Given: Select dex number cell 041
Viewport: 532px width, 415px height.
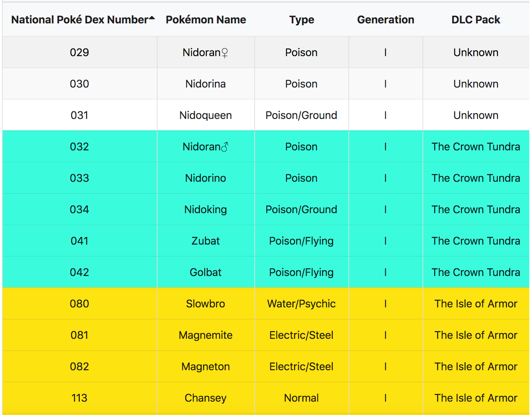Looking at the screenshot, I should coord(79,241).
